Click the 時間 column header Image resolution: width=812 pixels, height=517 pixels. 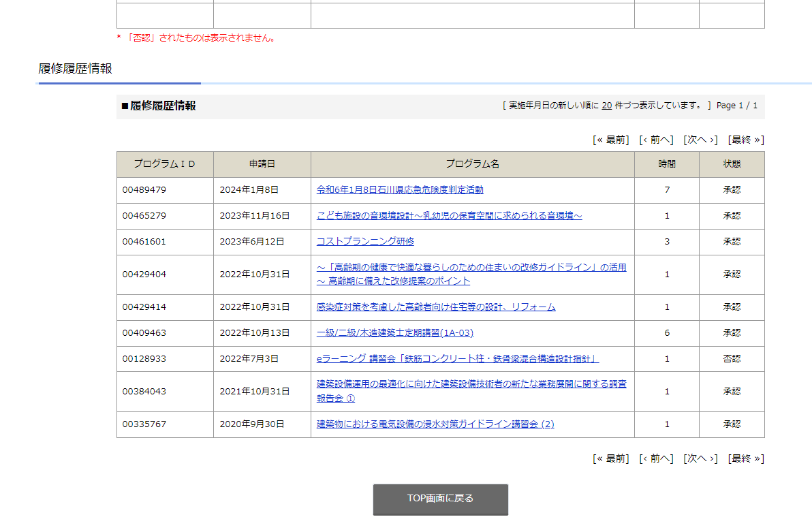(x=666, y=164)
